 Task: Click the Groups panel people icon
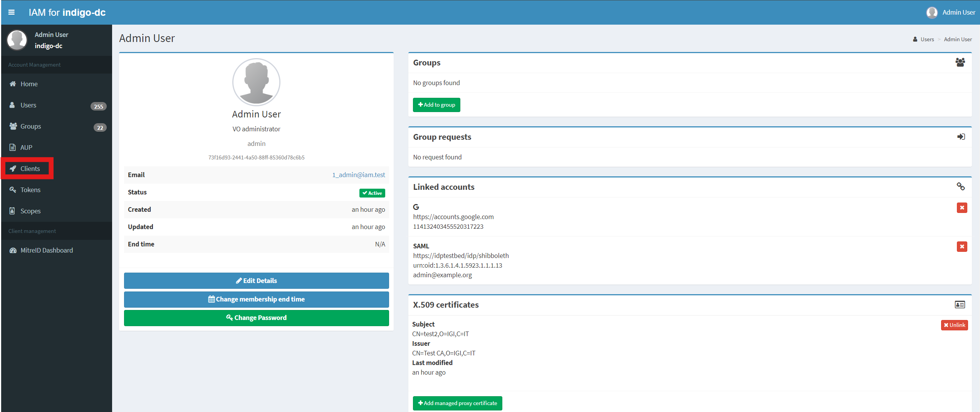(960, 62)
